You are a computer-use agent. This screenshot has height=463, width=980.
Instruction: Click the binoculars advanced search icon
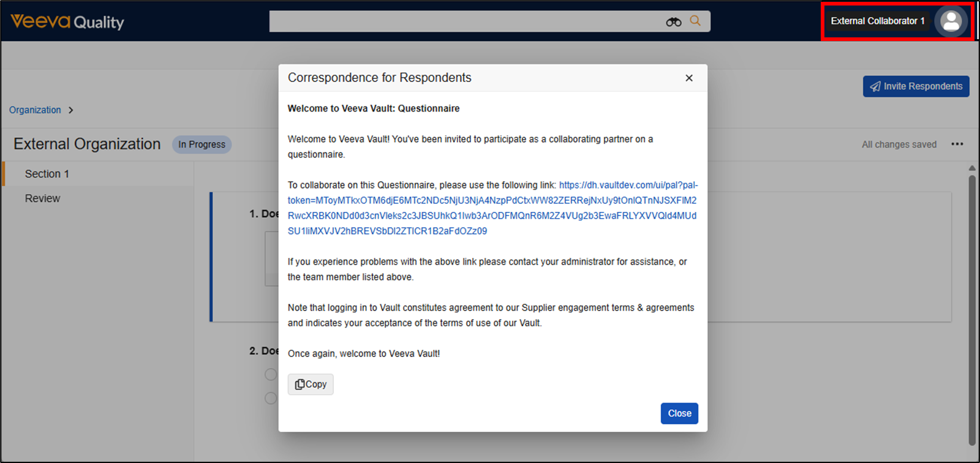(673, 22)
